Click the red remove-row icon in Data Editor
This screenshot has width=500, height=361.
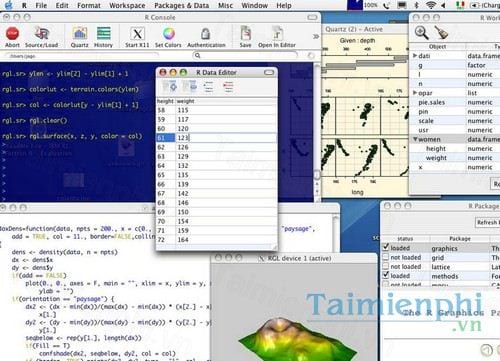point(228,87)
